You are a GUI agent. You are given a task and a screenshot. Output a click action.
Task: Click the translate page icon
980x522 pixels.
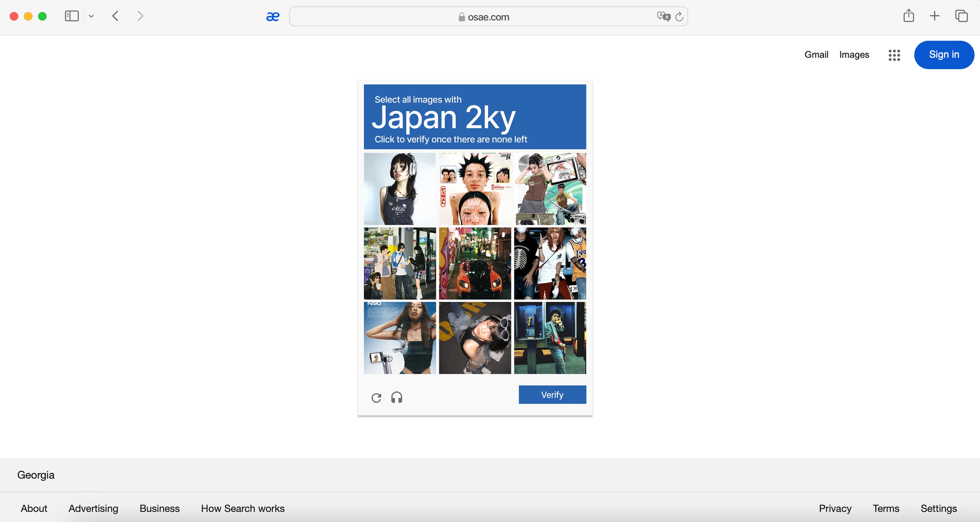click(663, 16)
